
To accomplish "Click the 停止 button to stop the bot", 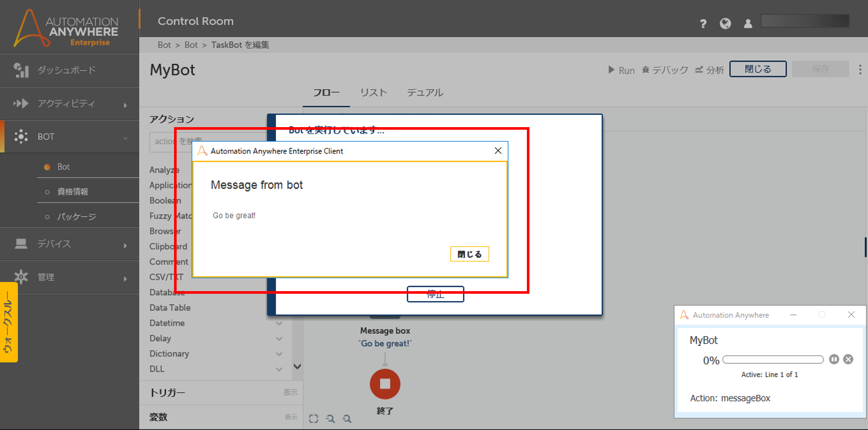I will click(x=435, y=294).
